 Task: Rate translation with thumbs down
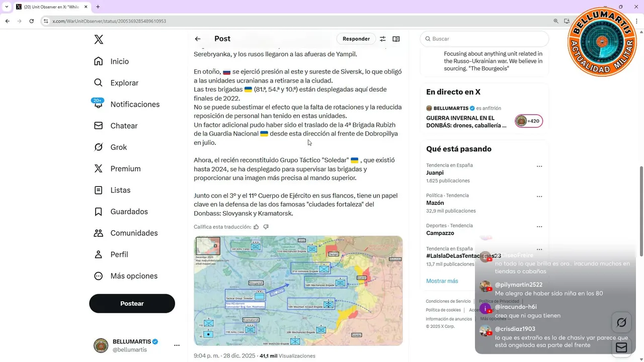tap(266, 227)
